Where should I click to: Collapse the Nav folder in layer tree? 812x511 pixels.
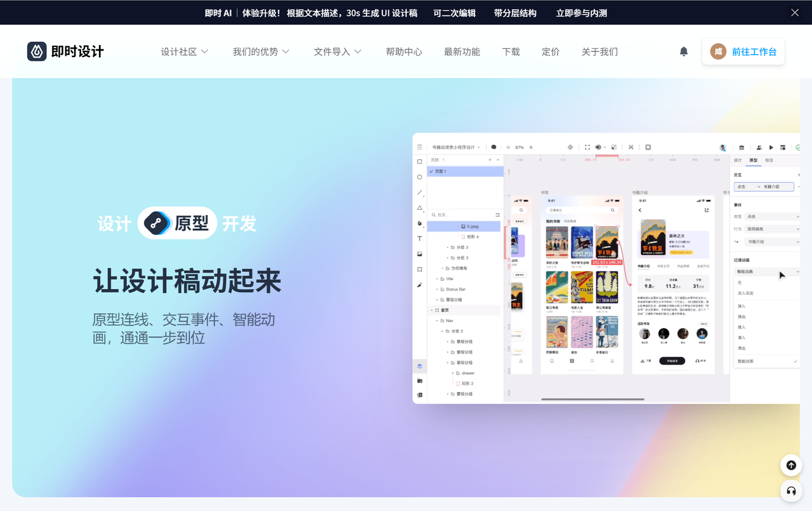click(442, 321)
